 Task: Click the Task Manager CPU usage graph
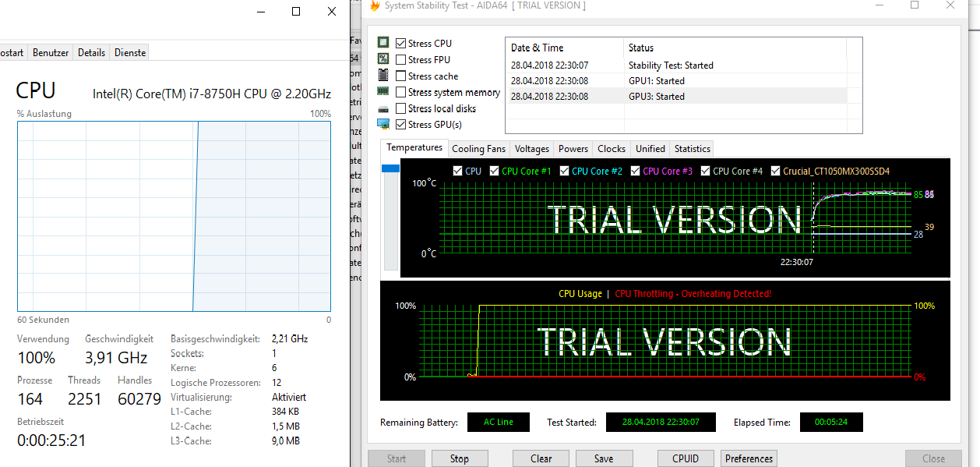click(174, 216)
